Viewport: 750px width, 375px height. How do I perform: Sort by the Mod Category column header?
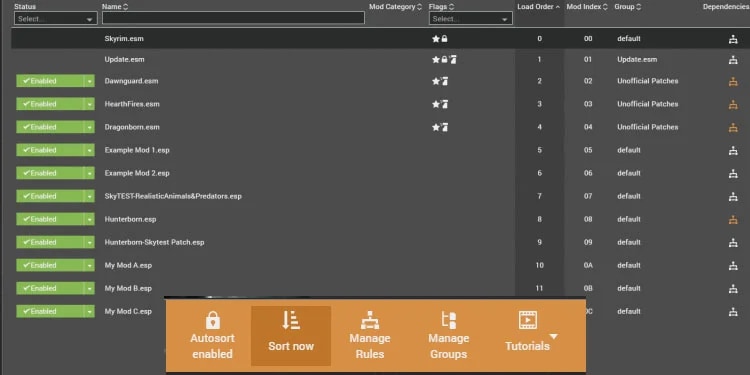[x=396, y=7]
